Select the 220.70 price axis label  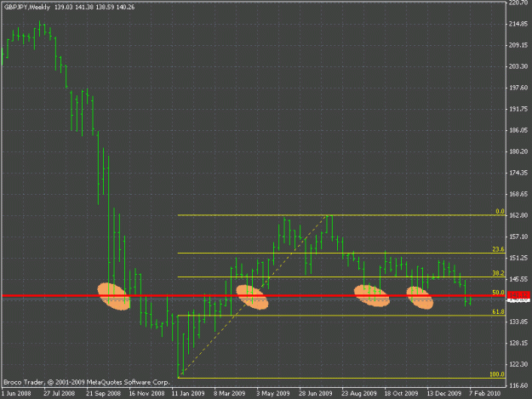coord(518,3)
